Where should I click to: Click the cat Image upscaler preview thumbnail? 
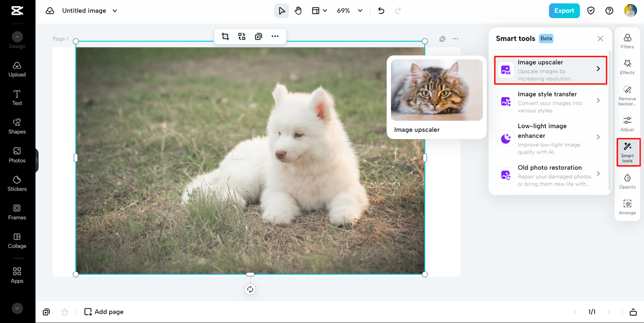point(437,90)
